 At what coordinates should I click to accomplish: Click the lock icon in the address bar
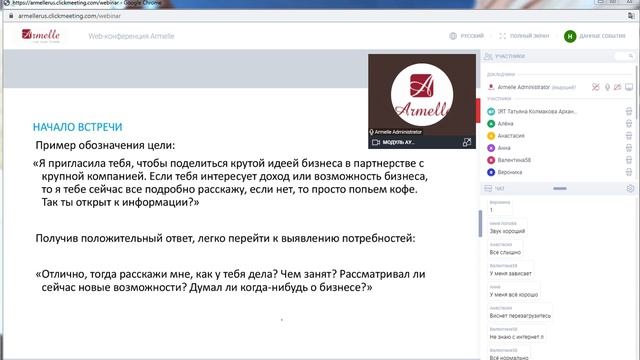click(11, 16)
